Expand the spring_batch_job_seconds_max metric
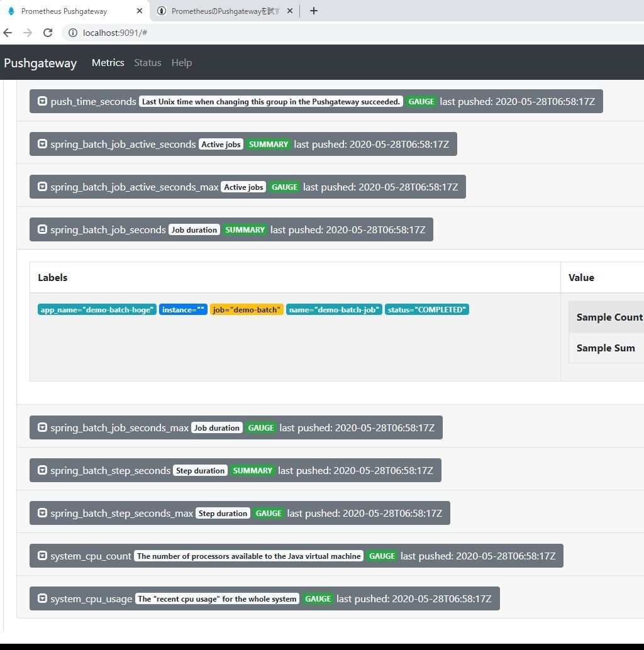Screen dimensions: 644x650 coord(236,427)
